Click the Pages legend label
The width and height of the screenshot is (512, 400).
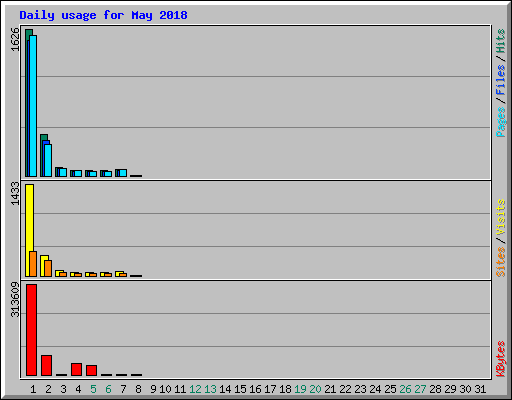click(x=501, y=122)
